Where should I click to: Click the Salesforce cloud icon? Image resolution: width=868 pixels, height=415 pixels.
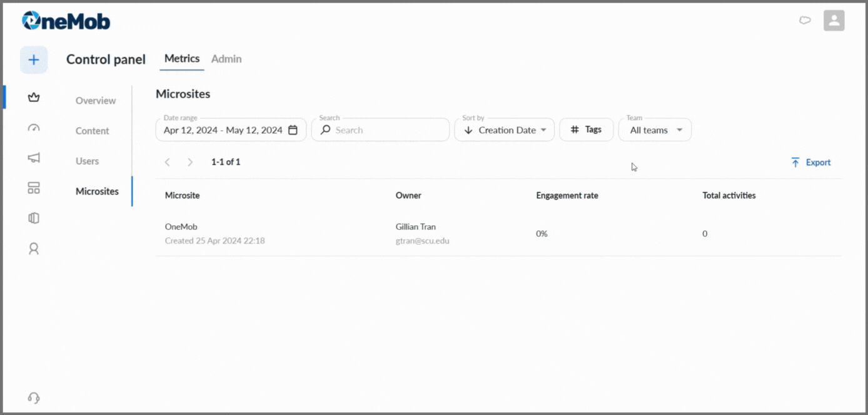805,21
